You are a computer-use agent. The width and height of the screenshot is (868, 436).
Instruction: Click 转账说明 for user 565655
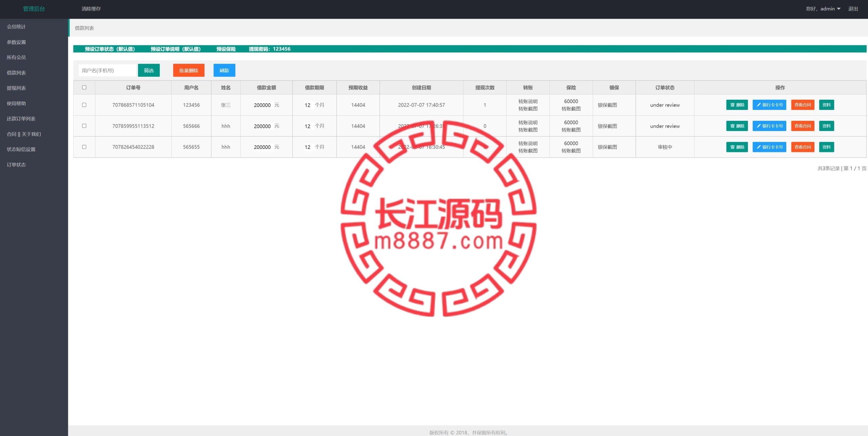[x=528, y=144]
